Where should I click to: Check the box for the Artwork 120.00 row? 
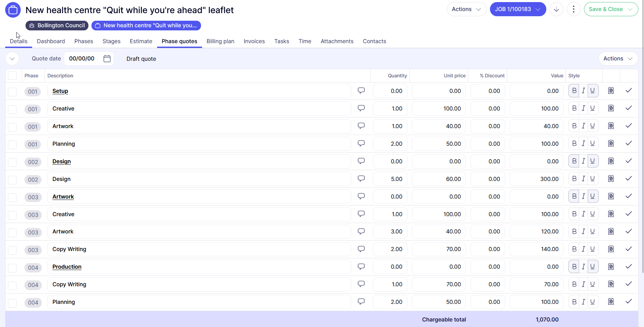[12, 232]
